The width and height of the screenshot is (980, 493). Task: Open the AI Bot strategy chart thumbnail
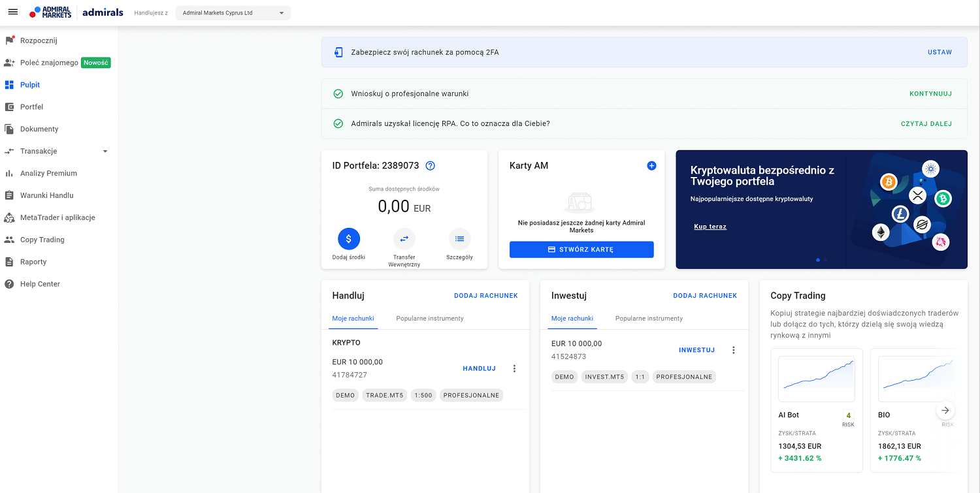817,379
